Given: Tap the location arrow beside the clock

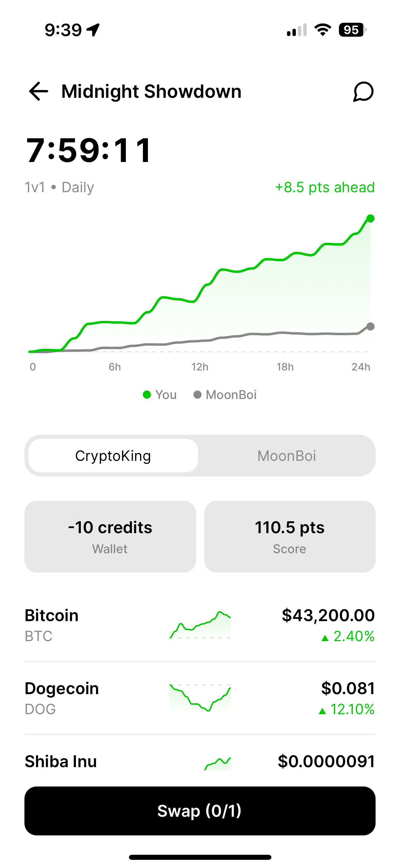Looking at the screenshot, I should pyautogui.click(x=93, y=30).
